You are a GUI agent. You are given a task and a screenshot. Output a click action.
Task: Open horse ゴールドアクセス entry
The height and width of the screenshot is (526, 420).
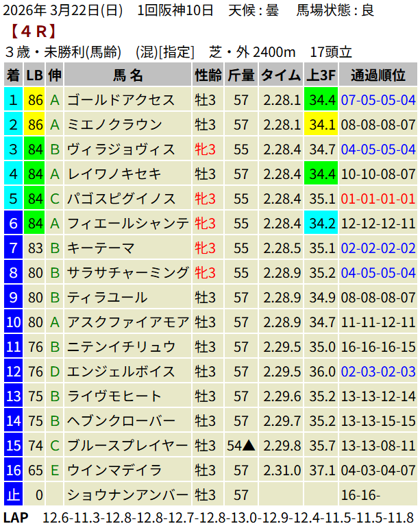click(121, 100)
